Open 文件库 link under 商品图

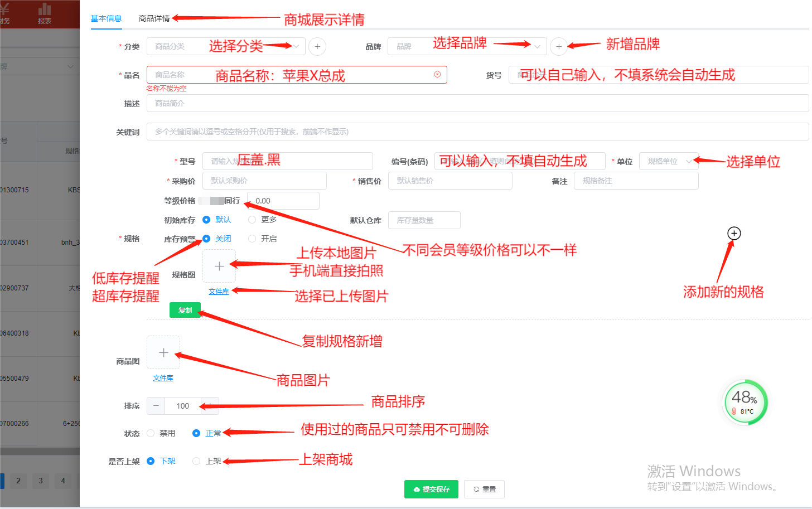tap(163, 378)
